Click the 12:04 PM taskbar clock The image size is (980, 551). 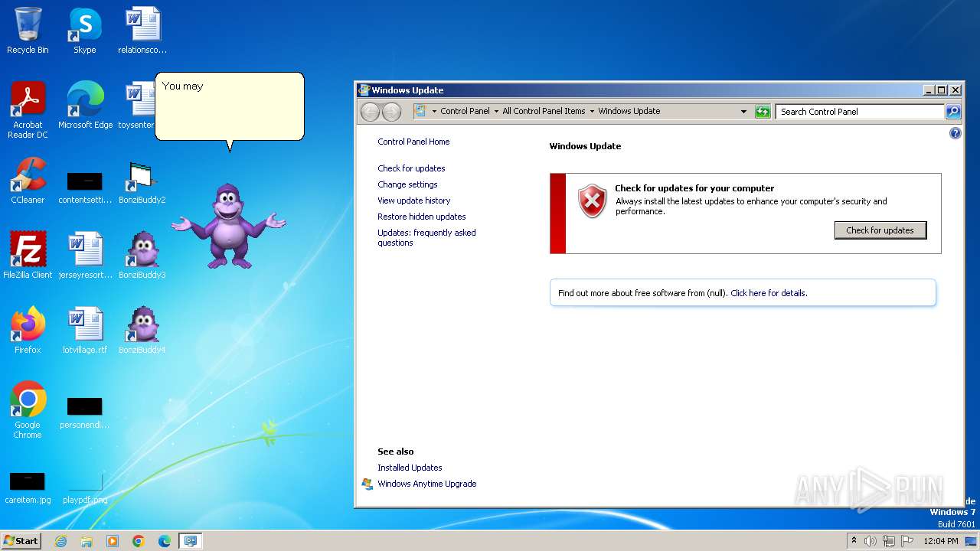(x=941, y=541)
